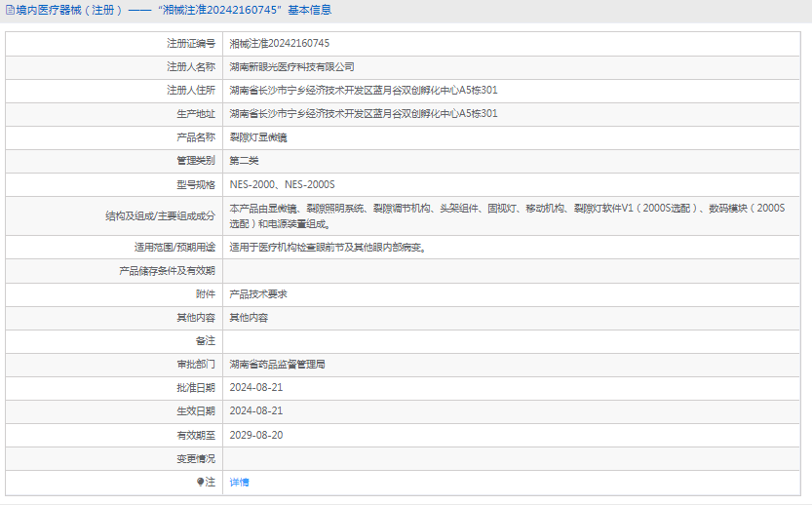Click the 变更情况 label
Image resolution: width=812 pixels, height=505 pixels.
coord(196,459)
